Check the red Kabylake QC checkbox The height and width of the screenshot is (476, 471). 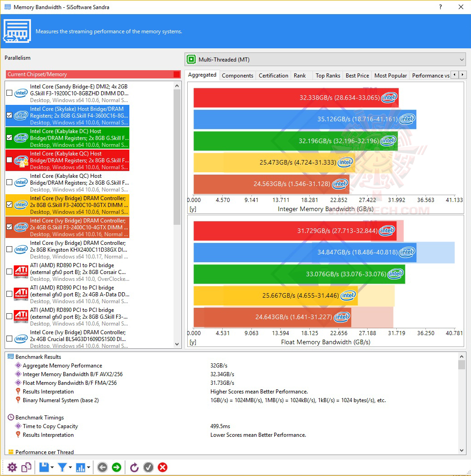pyautogui.click(x=10, y=160)
